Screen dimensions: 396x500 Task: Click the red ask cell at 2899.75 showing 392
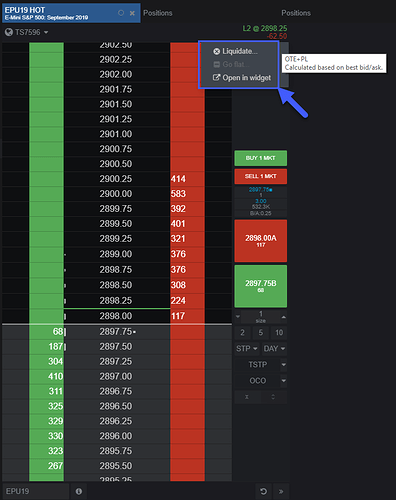coord(187,209)
